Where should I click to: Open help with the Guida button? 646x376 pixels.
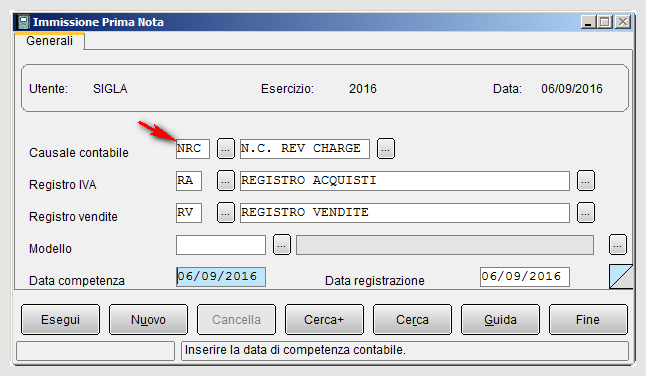[x=500, y=320]
